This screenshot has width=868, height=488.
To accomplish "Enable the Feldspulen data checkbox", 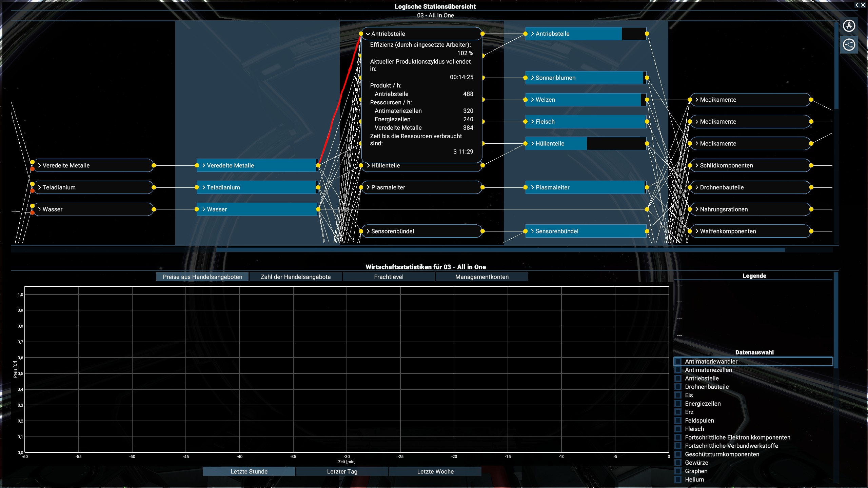I will (x=678, y=421).
